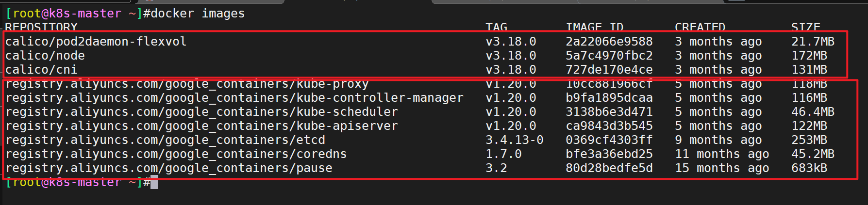Screen dimensions: 868x205
Task: Click the calico/node repository entry
Action: [x=45, y=56]
